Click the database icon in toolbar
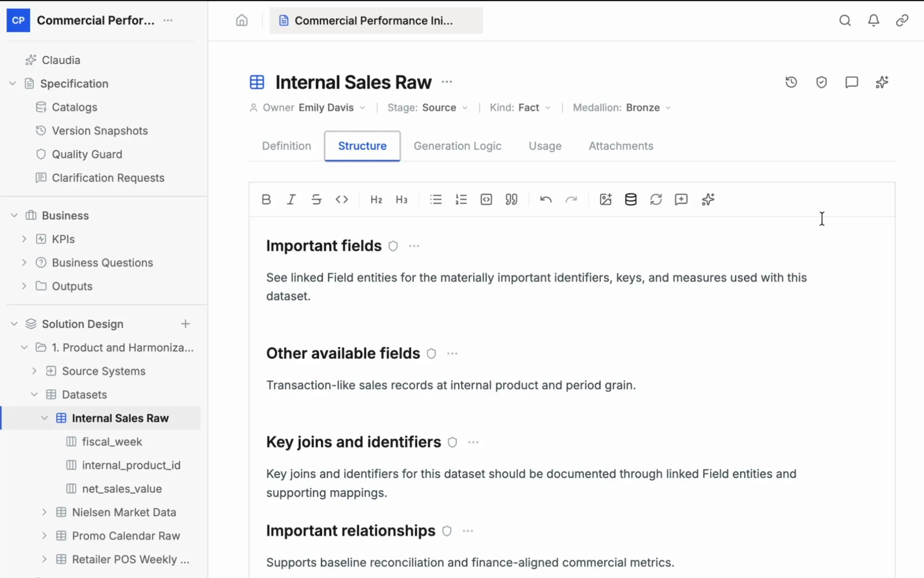The image size is (924, 578). 631,199
